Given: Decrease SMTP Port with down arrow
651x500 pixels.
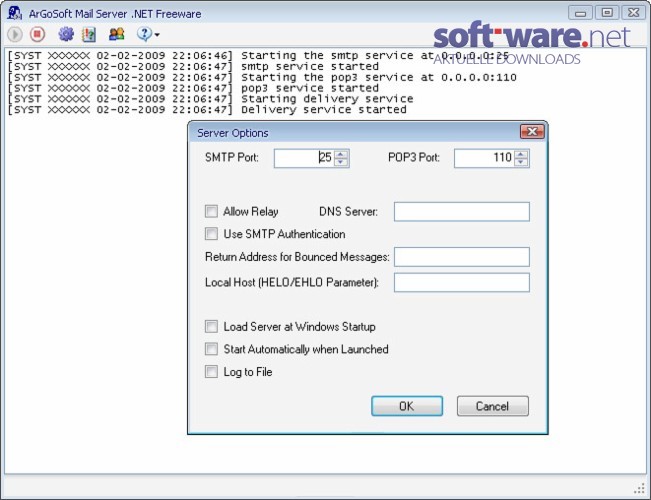Looking at the screenshot, I should tap(341, 162).
